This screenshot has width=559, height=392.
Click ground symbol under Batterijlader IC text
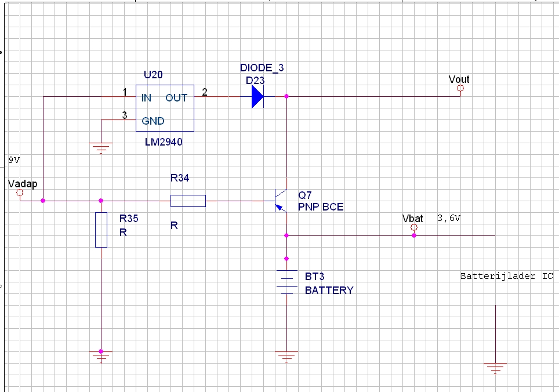(495, 366)
